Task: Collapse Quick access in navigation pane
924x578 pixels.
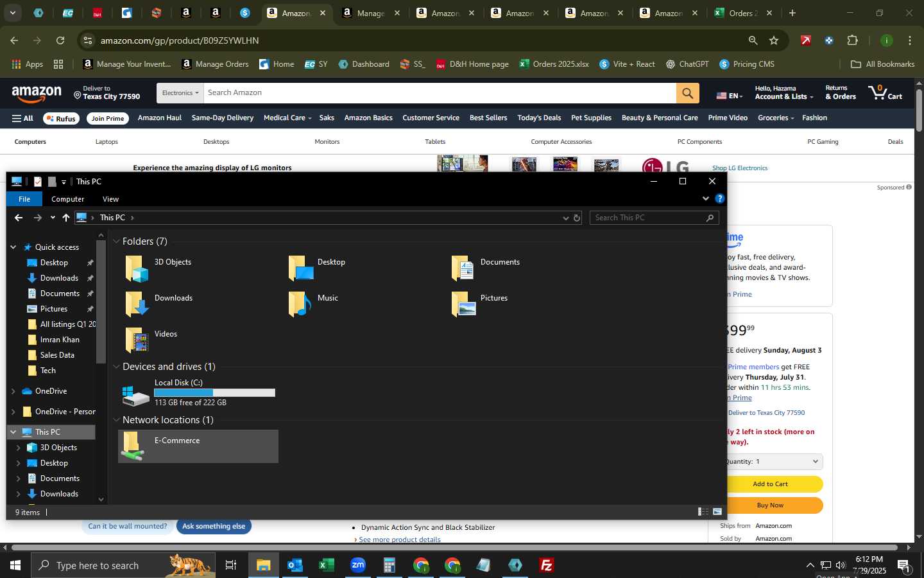Action: [x=13, y=247]
